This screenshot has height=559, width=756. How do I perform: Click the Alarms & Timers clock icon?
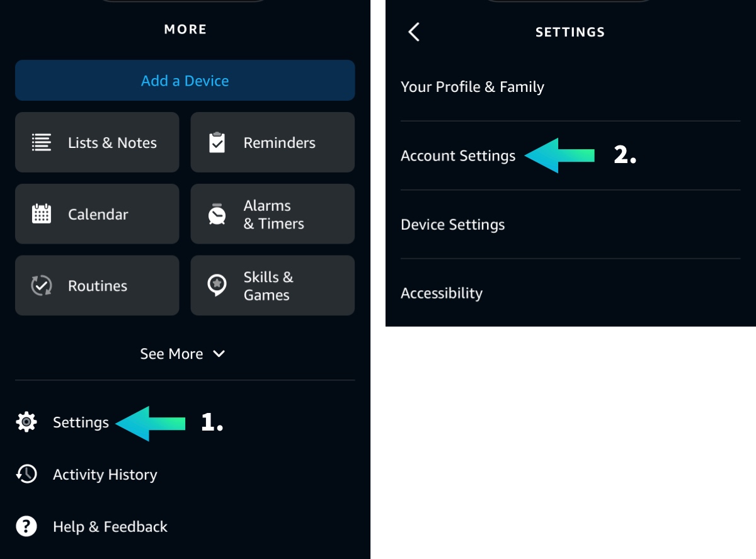click(217, 214)
